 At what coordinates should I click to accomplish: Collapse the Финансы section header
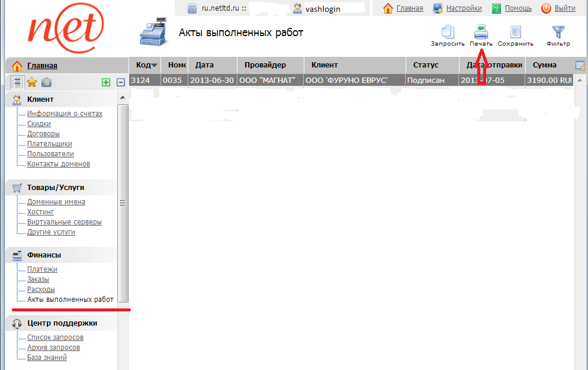44,255
